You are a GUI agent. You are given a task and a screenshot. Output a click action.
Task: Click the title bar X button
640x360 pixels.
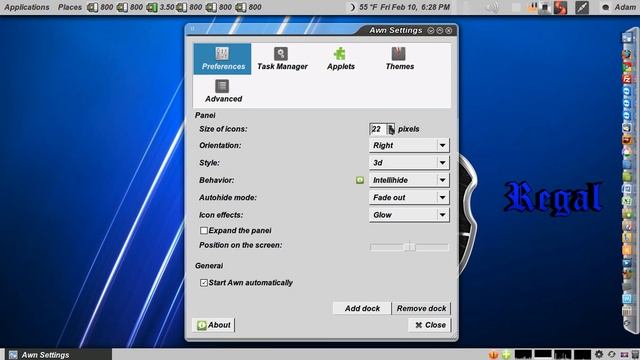(449, 30)
